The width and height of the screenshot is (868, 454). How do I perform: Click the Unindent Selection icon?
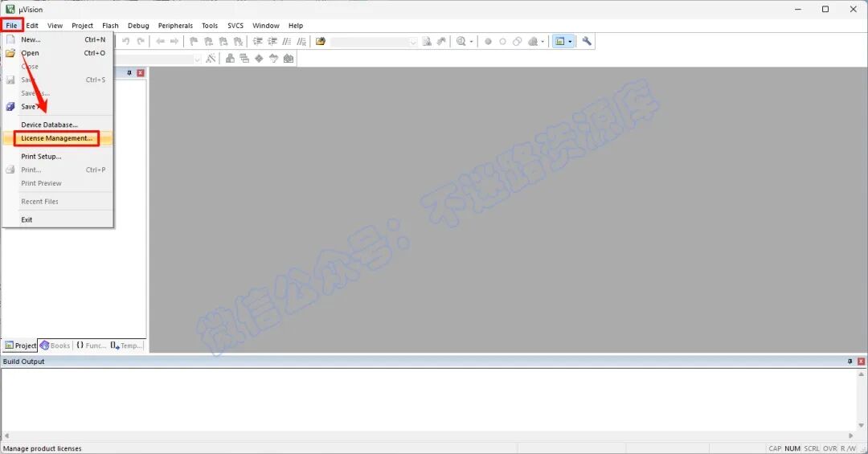tap(272, 42)
